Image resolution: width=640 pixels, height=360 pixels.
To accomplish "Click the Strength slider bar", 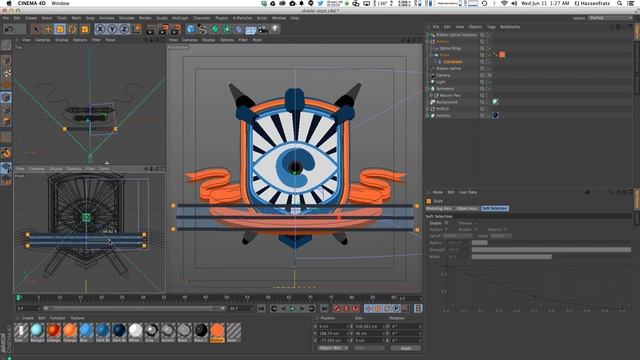I will [x=551, y=250].
